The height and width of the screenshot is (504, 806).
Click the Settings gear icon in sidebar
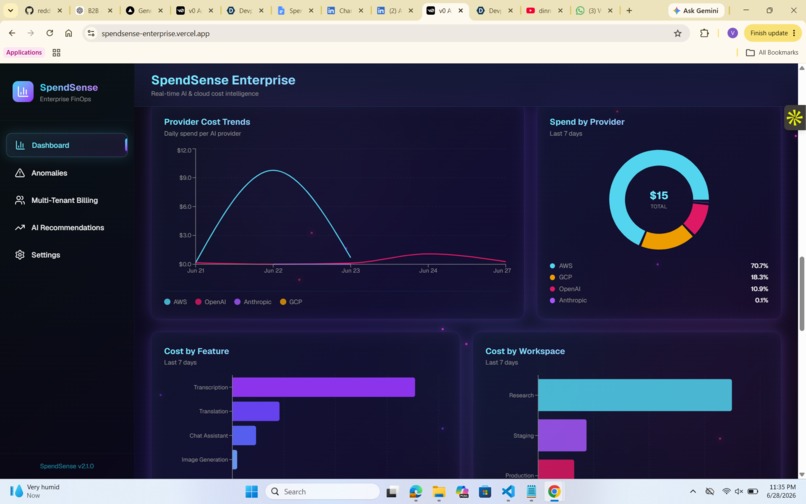(x=20, y=255)
